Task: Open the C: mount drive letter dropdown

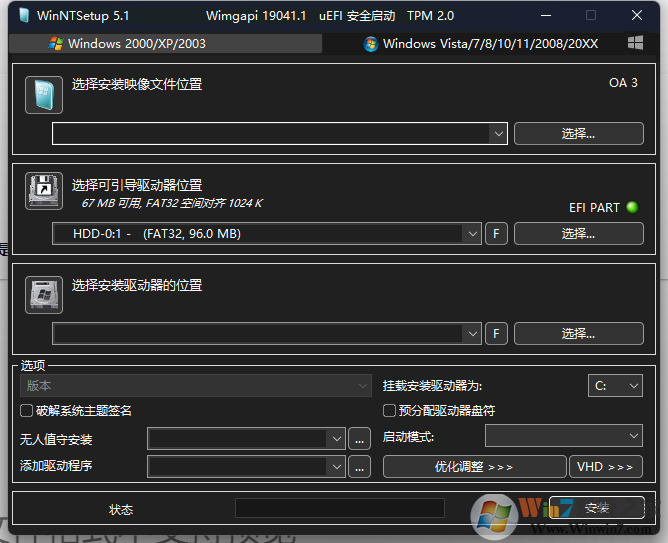Action: click(615, 386)
